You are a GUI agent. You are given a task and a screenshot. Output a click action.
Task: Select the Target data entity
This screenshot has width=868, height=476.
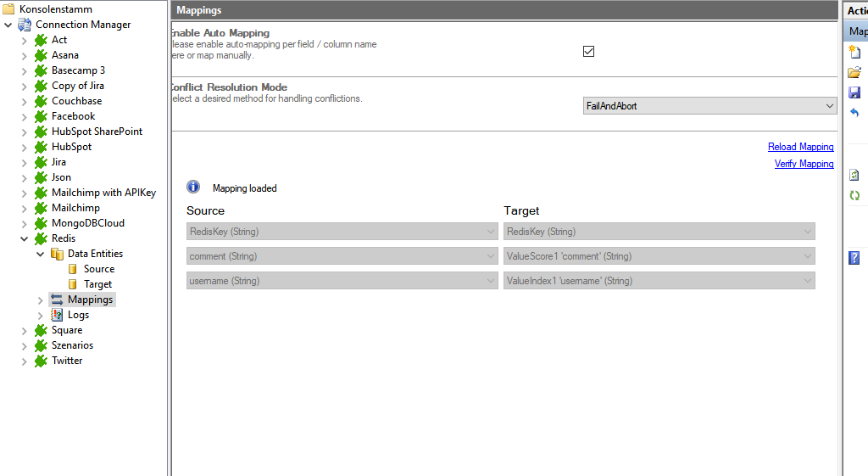[97, 284]
